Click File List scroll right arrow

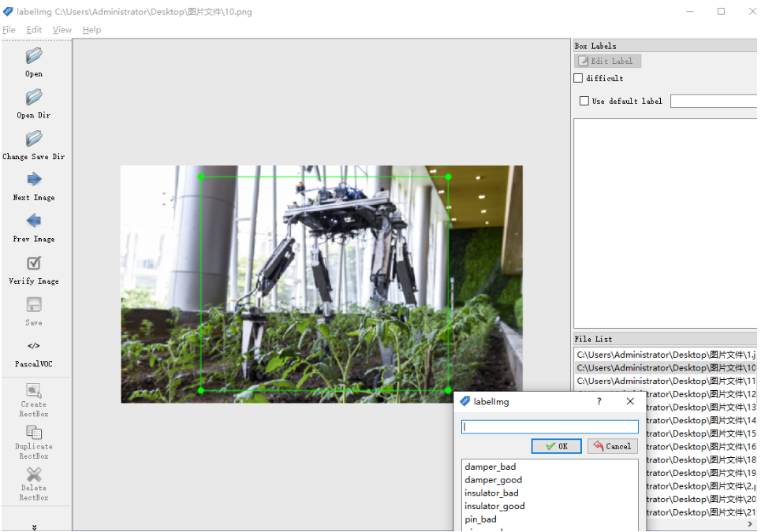coord(750,524)
